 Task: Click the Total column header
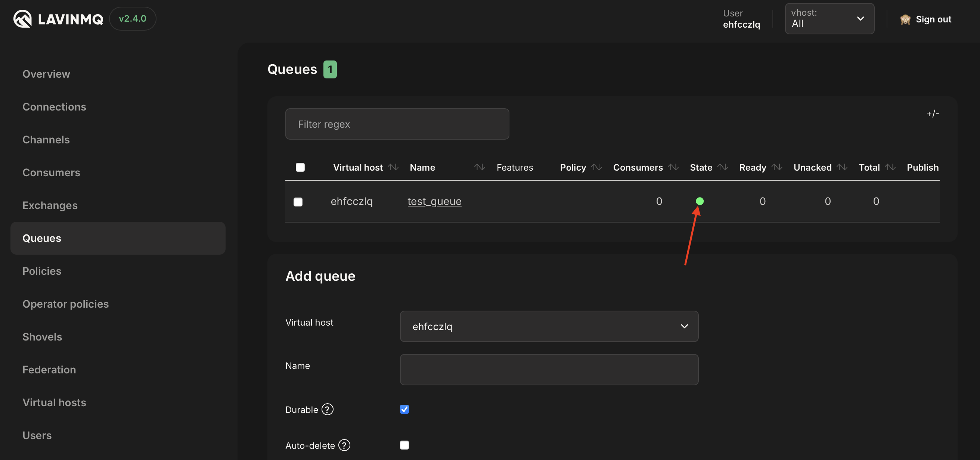click(869, 167)
